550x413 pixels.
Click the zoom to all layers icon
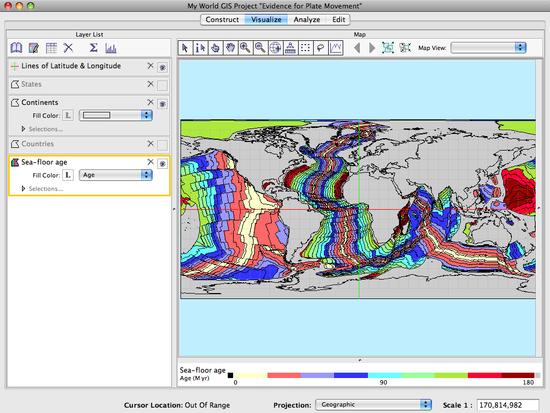(388, 48)
